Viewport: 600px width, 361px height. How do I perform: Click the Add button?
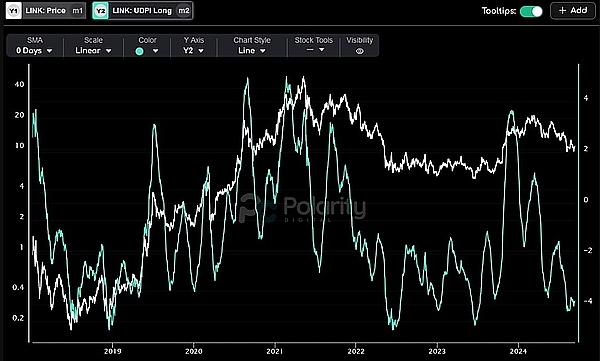(x=572, y=10)
